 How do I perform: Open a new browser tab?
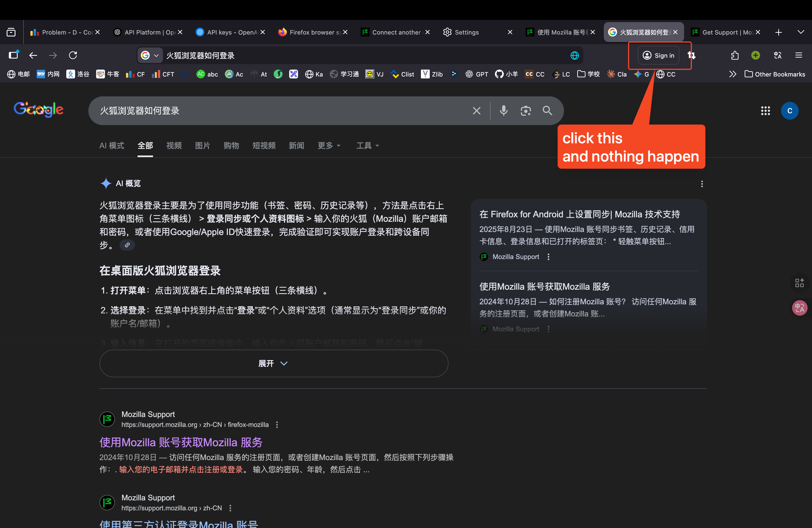click(779, 32)
